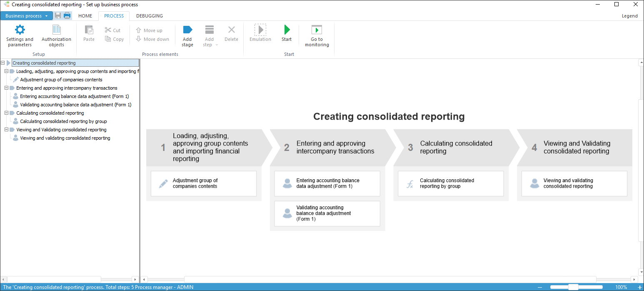Viewport: 644px width, 291px height.
Task: Click the Delete X icon
Action: (231, 30)
